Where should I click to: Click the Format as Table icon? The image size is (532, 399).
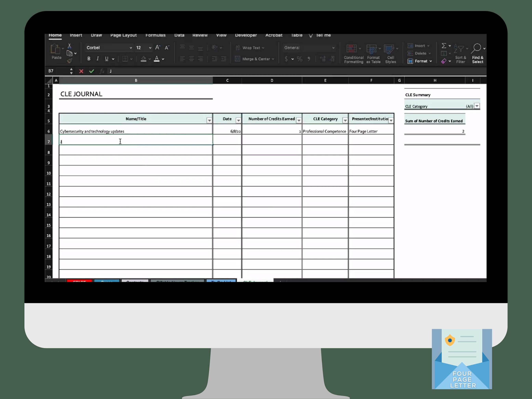tap(373, 54)
